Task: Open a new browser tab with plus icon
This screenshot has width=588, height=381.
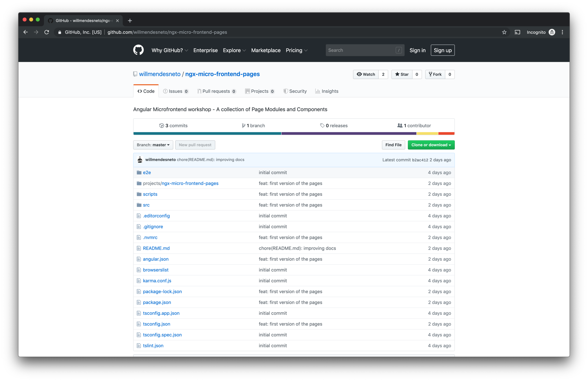Action: coord(130,21)
